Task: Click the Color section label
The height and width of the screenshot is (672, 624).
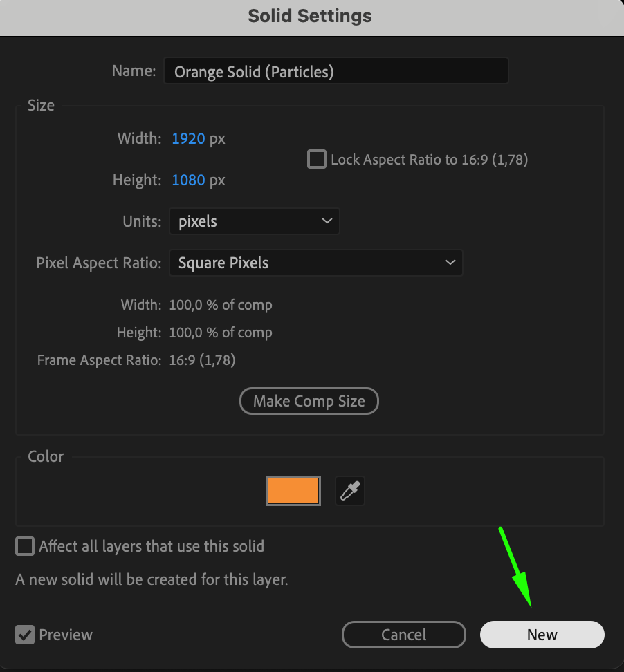Action: coord(46,456)
